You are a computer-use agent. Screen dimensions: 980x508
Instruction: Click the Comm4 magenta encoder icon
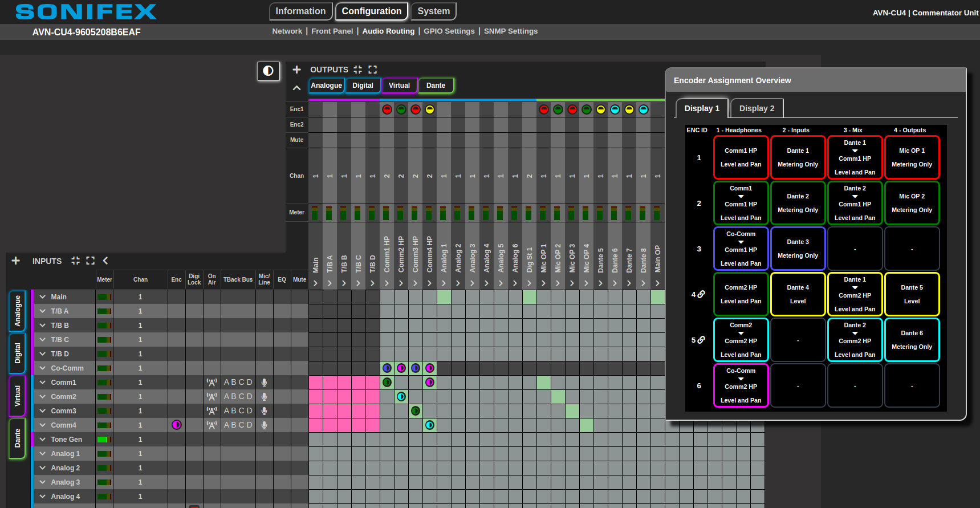[177, 425]
